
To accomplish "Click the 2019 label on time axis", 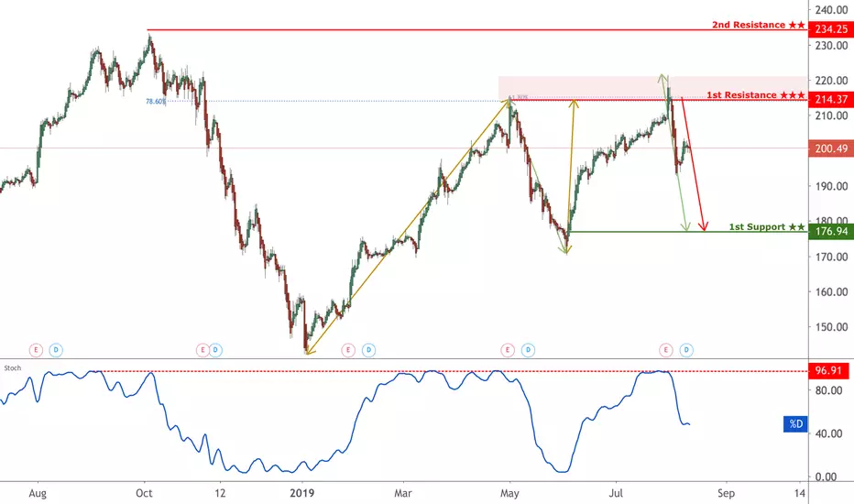I will tap(301, 493).
